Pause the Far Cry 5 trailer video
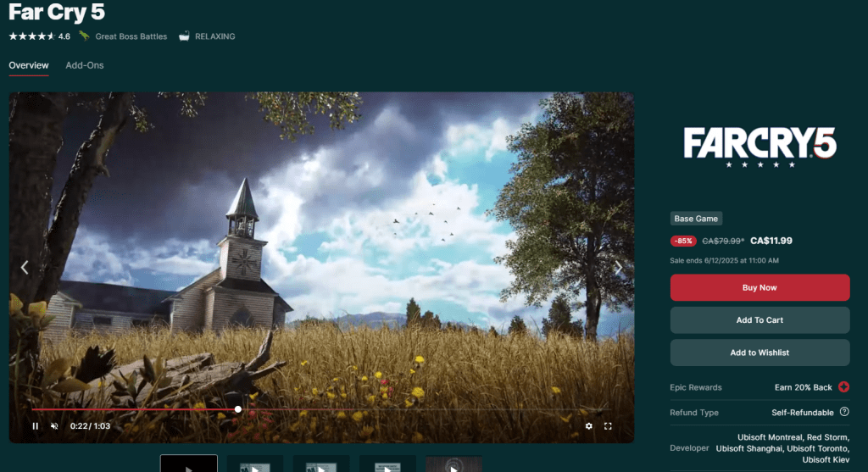The width and height of the screenshot is (868, 472). (36, 426)
